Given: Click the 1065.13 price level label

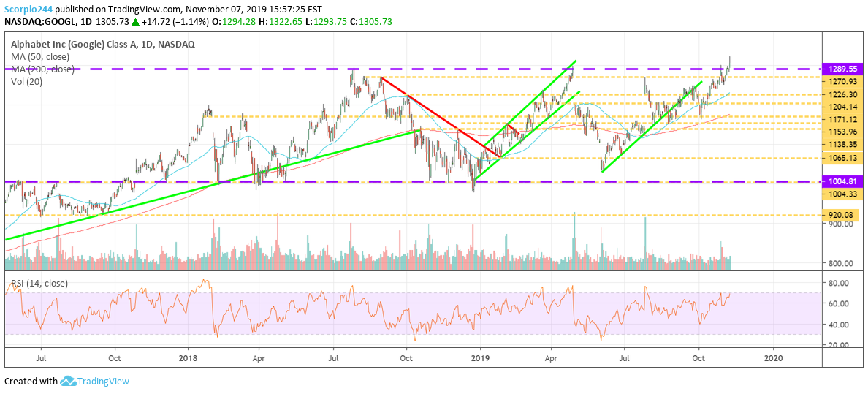Looking at the screenshot, I should point(842,158).
